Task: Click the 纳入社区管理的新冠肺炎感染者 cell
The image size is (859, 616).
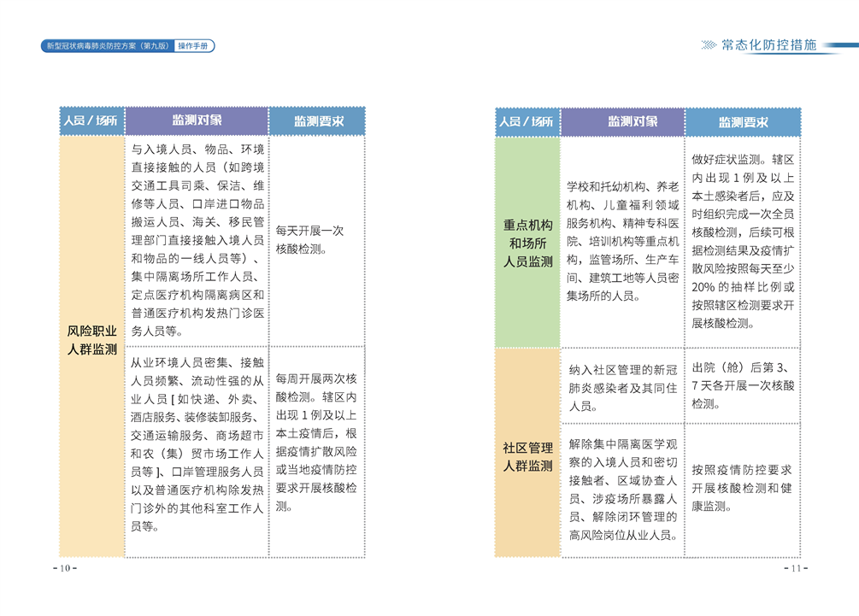Action: [x=621, y=387]
